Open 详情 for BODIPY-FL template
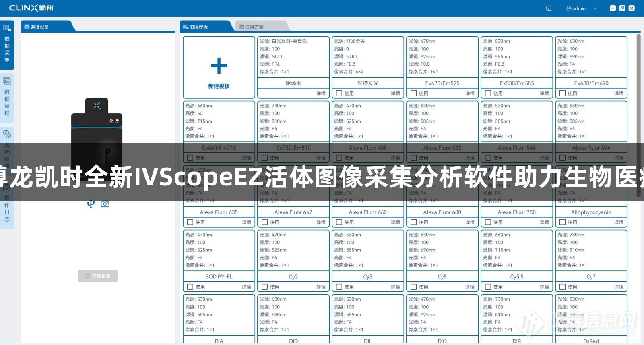This screenshot has height=345, width=644. point(246,287)
